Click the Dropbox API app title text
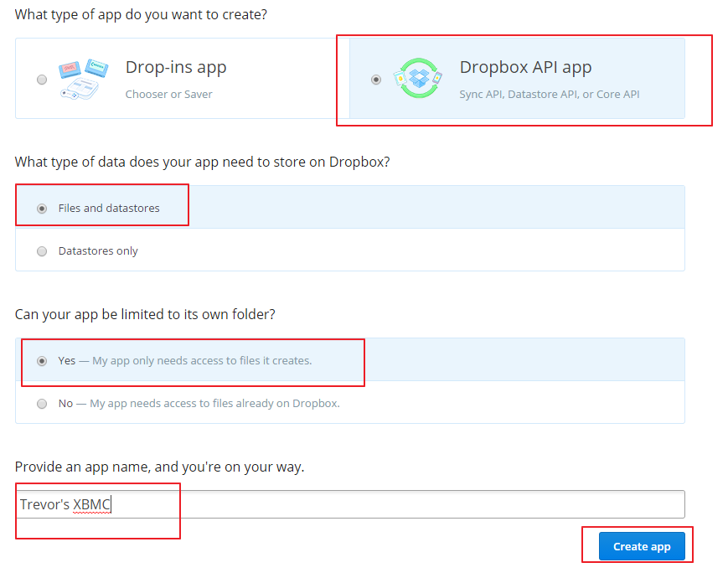This screenshot has height=578, width=728. pos(525,67)
